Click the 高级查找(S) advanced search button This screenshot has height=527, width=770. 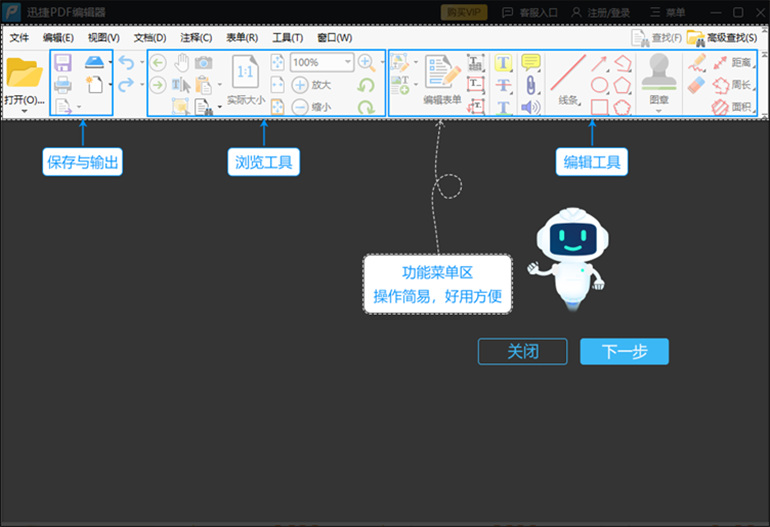tap(721, 38)
